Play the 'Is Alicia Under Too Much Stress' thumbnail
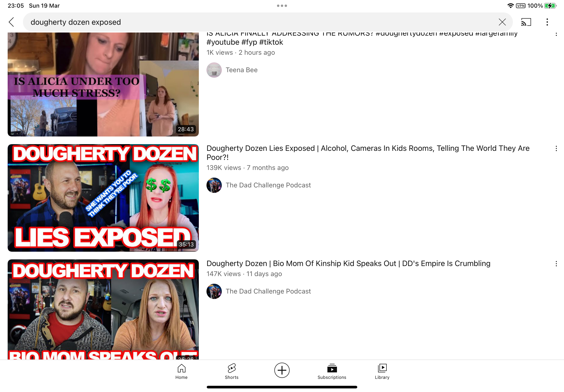Viewport: 564px width, 392px height. click(x=103, y=84)
